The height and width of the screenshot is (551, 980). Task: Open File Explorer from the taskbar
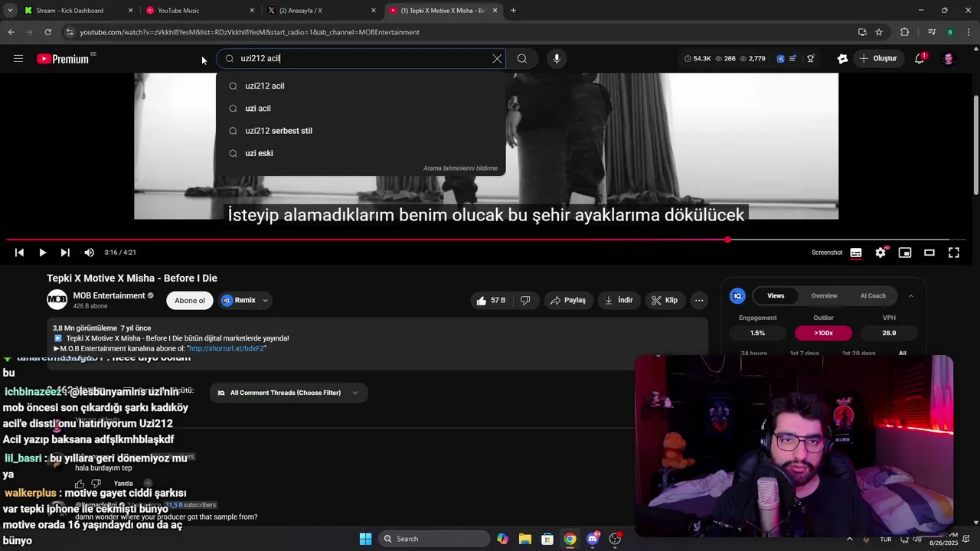(524, 539)
